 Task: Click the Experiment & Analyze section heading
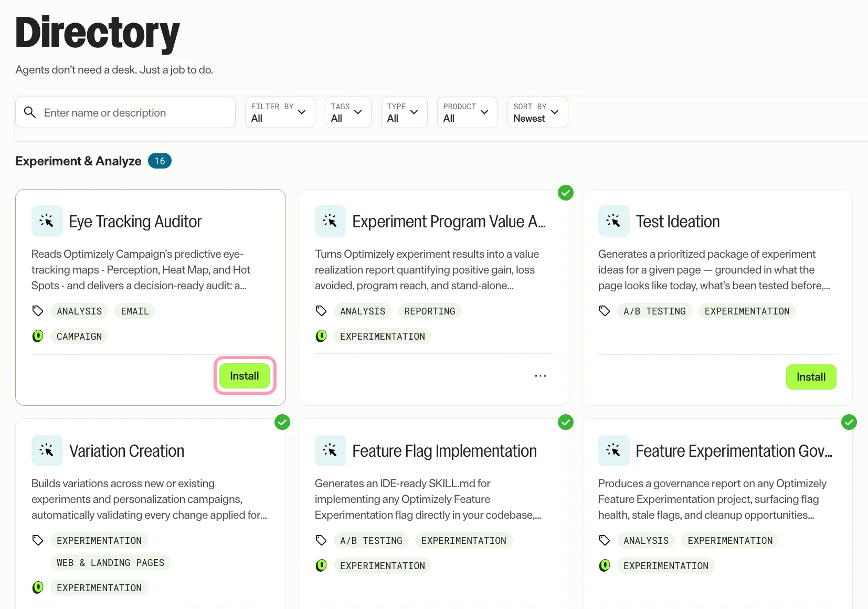pyautogui.click(x=78, y=161)
